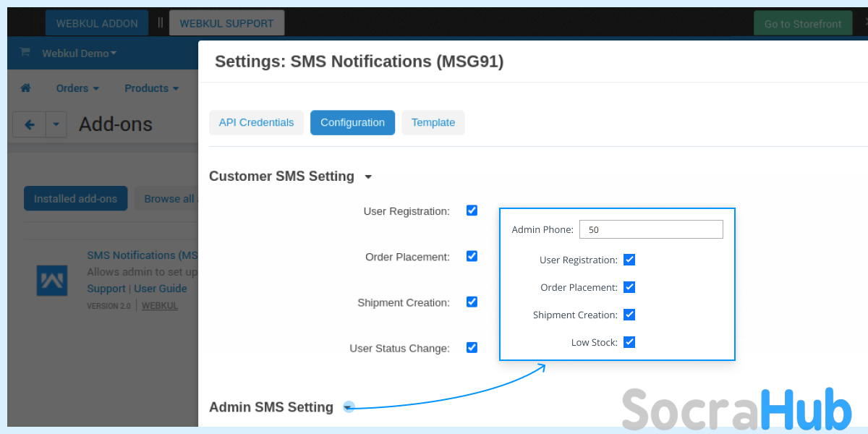Collapse the Customer SMS Setting section
Image resolution: width=868 pixels, height=434 pixels.
tap(368, 177)
